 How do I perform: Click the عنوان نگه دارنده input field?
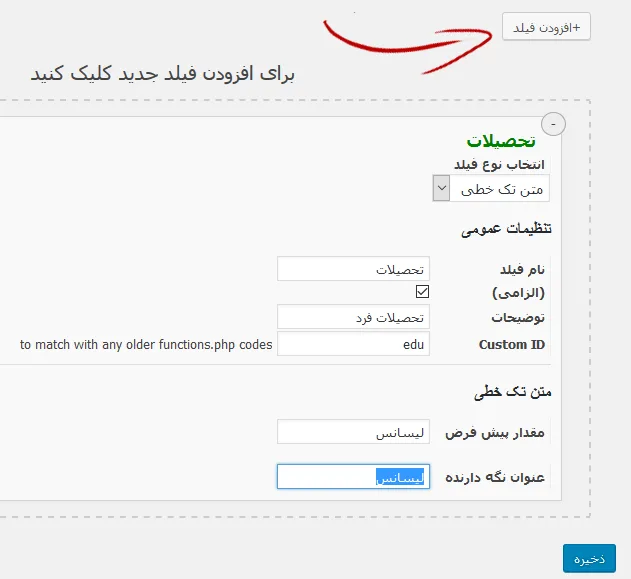353,477
